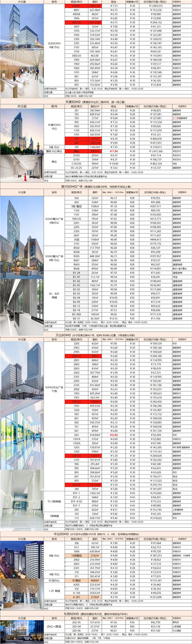The height and width of the screenshot is (644, 192).
Task: Click the 外滩SOHO building exterior photo
Action: [22, 131]
